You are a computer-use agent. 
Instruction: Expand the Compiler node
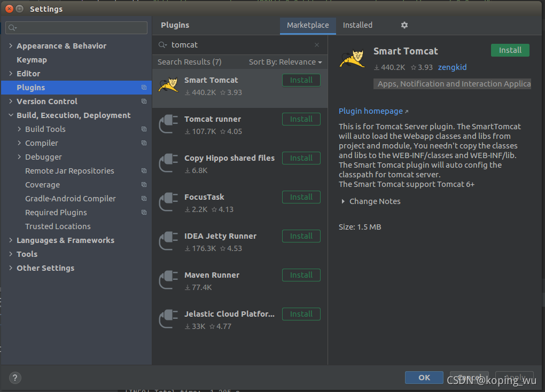pos(19,143)
